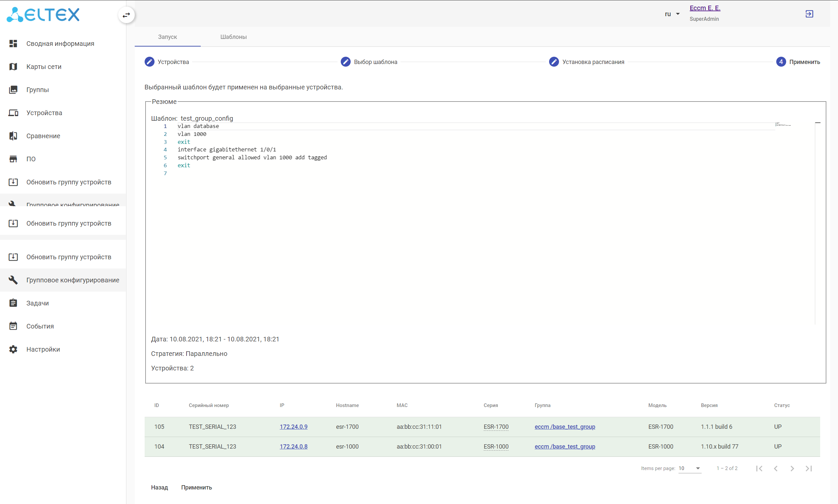Viewport: 838px width, 504px height.
Task: Open the 172.24.0.9 IP link
Action: pos(294,426)
